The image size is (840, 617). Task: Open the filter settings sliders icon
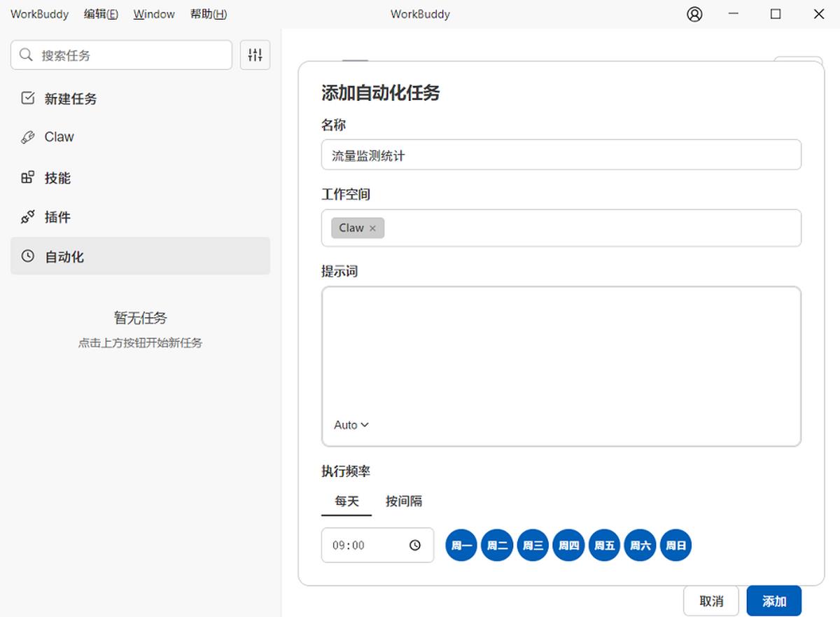(x=255, y=55)
